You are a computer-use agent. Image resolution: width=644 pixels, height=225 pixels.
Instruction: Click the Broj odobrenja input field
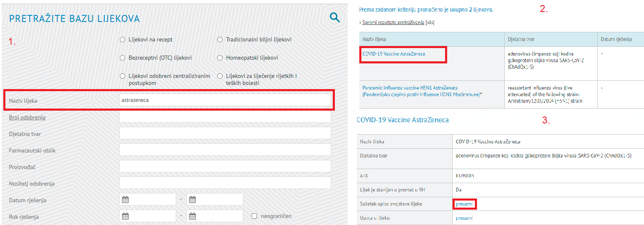tap(225, 117)
